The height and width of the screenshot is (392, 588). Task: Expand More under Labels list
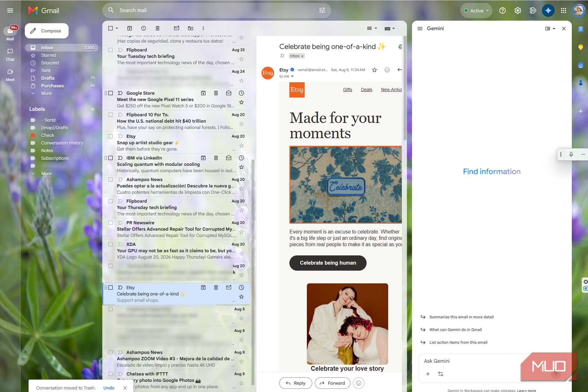click(46, 173)
